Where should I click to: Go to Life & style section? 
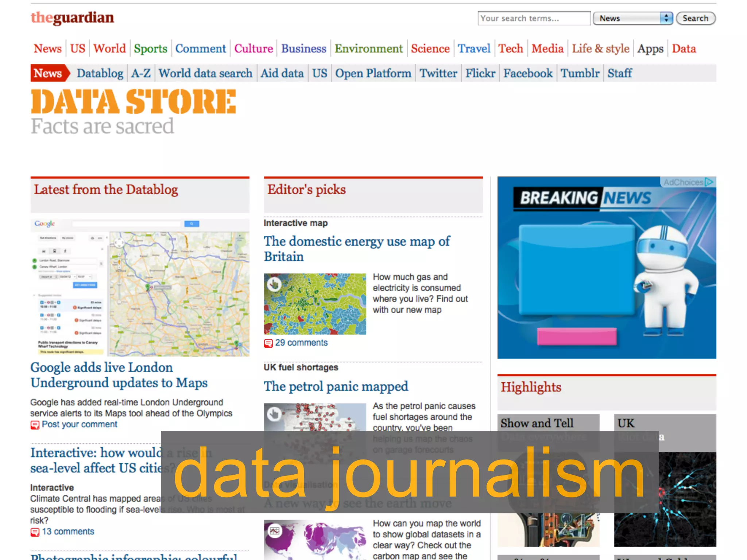[601, 48]
